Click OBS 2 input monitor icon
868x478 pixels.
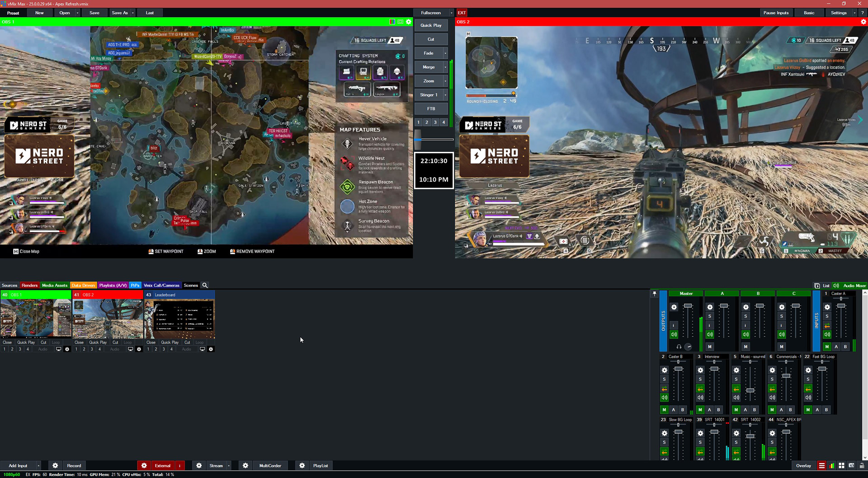[x=130, y=349]
